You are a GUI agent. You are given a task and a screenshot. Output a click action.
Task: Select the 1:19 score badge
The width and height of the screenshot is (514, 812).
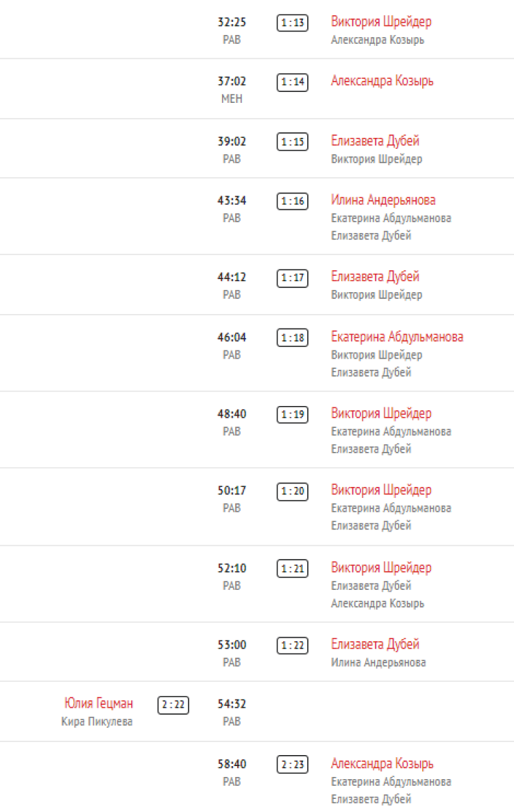click(293, 415)
